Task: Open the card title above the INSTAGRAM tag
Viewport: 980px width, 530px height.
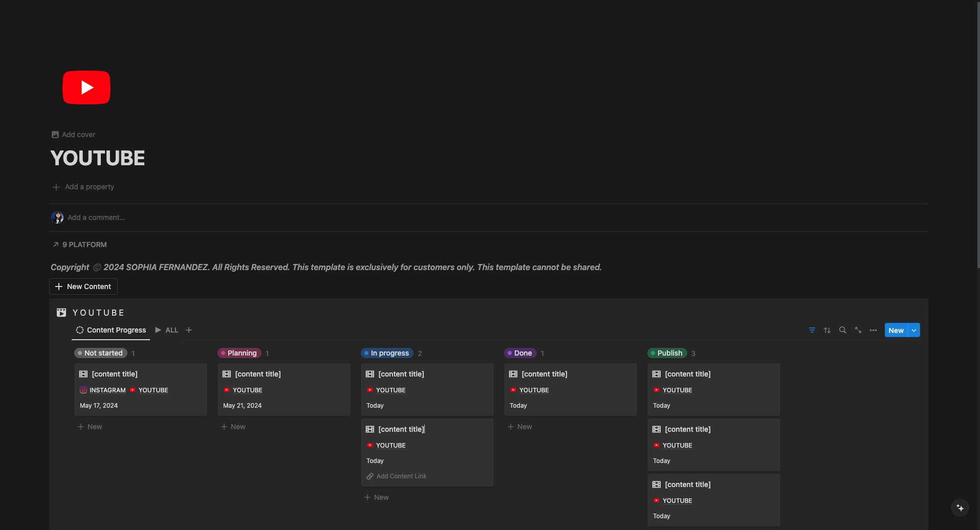Action: (115, 374)
